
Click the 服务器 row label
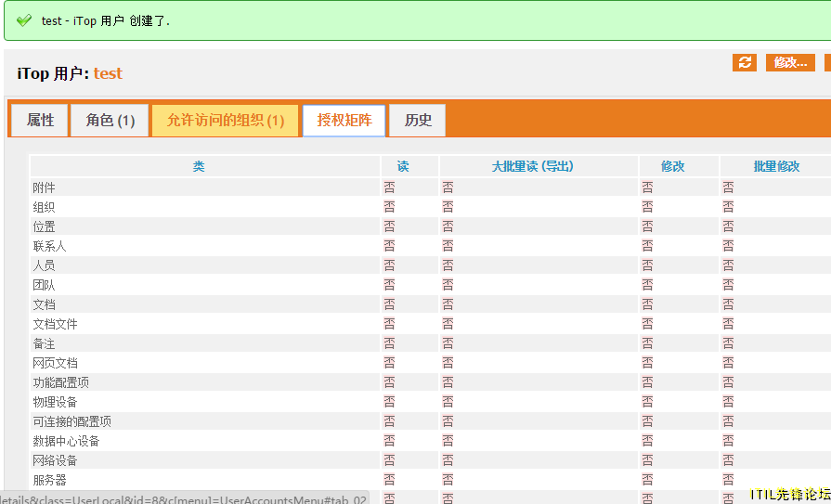[50, 480]
